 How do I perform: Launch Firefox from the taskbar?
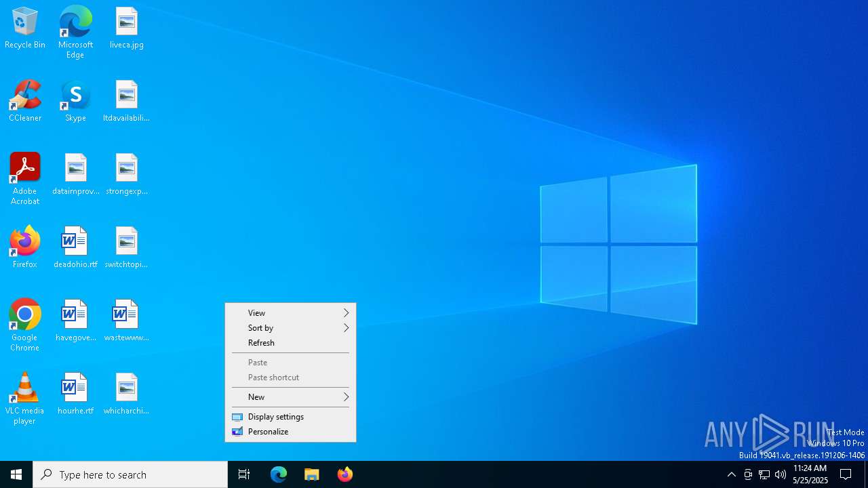pos(345,474)
